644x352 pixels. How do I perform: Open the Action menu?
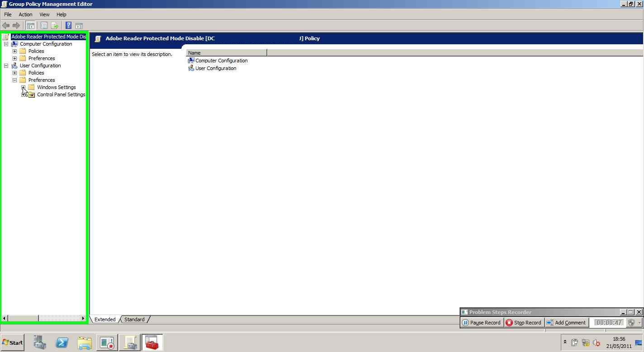tap(25, 14)
